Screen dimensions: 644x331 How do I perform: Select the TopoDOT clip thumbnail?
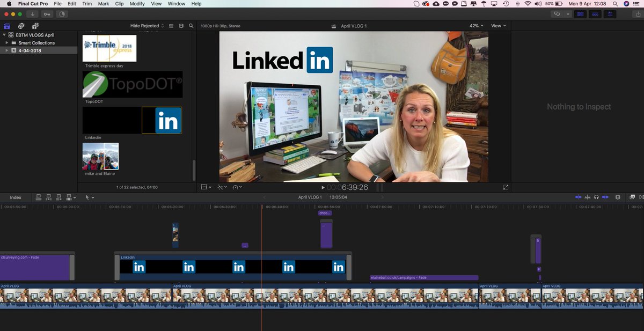point(133,84)
